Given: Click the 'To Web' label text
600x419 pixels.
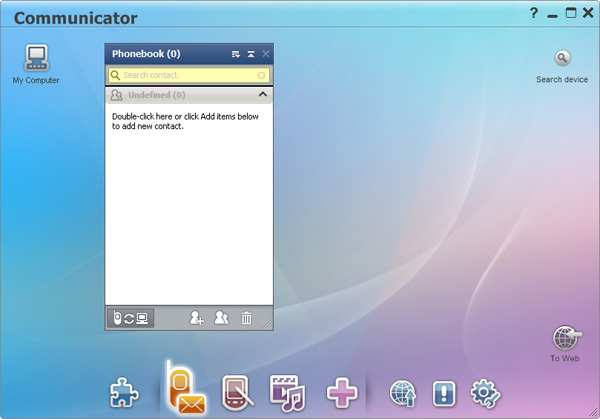Looking at the screenshot, I should coord(565,359).
